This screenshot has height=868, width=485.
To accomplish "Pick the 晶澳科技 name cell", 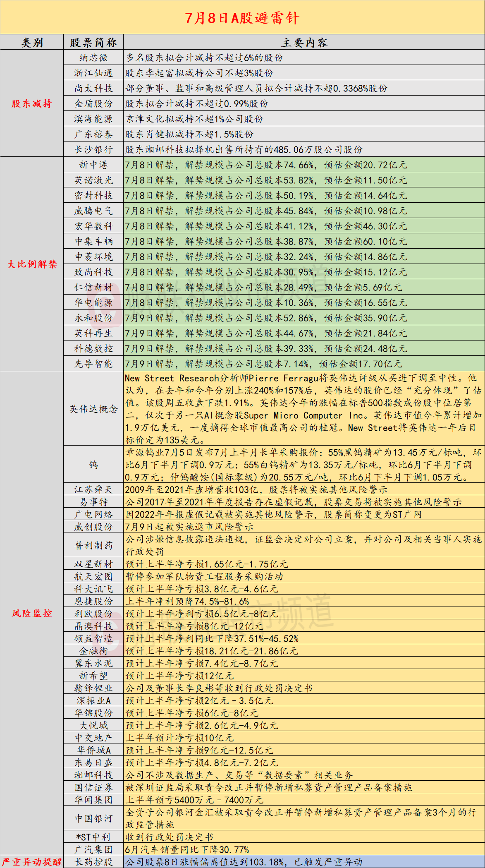I will [93, 626].
